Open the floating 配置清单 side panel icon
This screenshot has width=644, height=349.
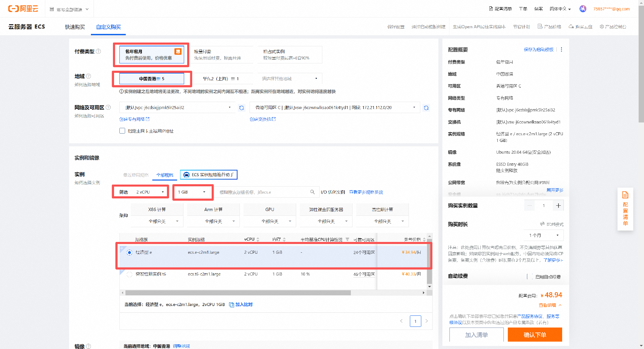pyautogui.click(x=625, y=209)
